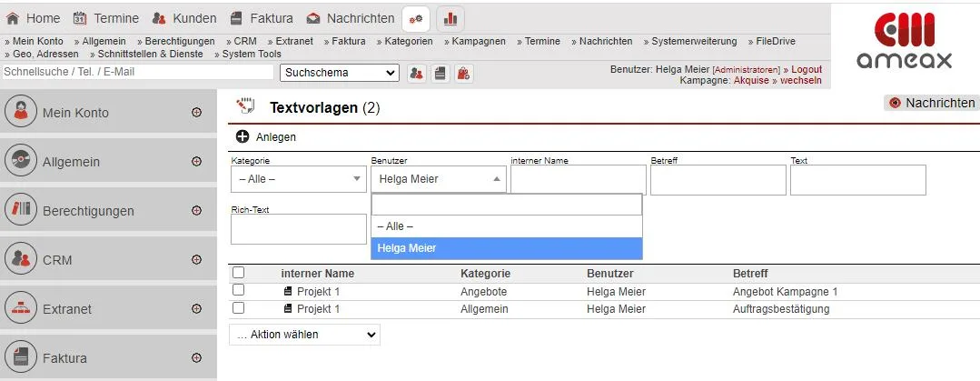This screenshot has width=980, height=381.
Task: Click the Faktura sidebar icon
Action: (21, 358)
